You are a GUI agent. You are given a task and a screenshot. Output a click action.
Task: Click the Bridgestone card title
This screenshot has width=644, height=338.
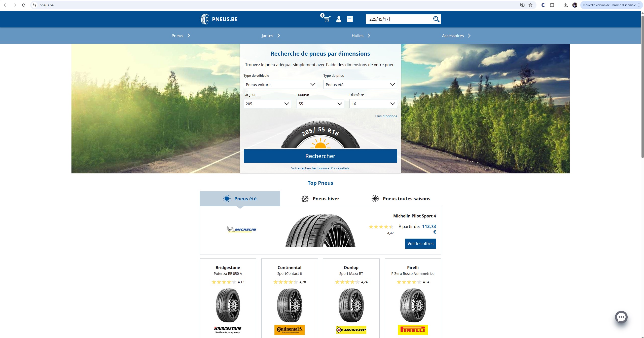tap(228, 268)
